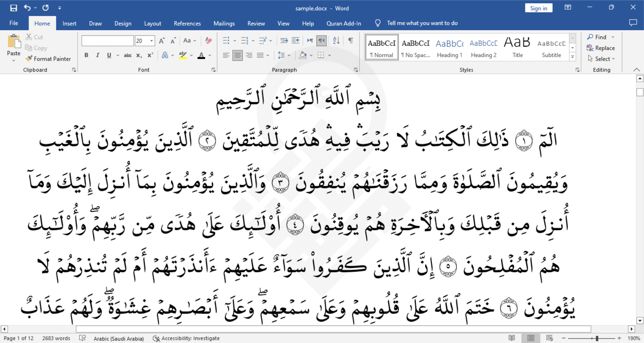
Task: Save the document using the disk icon
Action: 13,8
